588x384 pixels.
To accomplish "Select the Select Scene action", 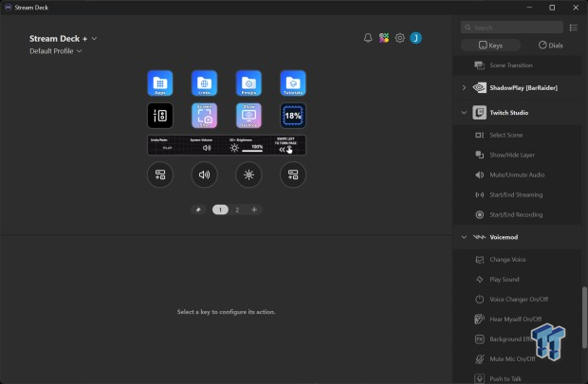I will pos(518,135).
